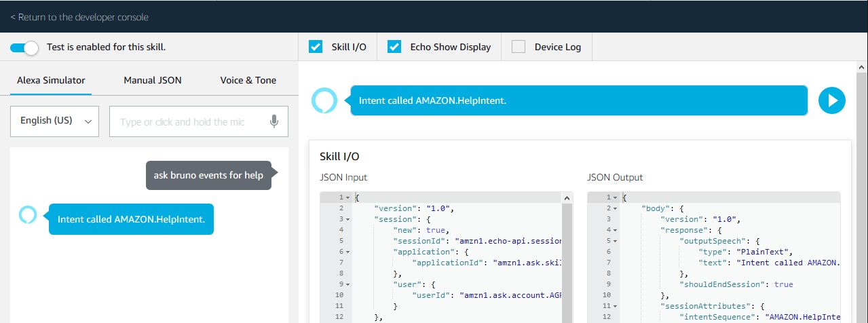Click the ask bruno events for help message
The height and width of the screenshot is (323, 868).
(x=208, y=175)
